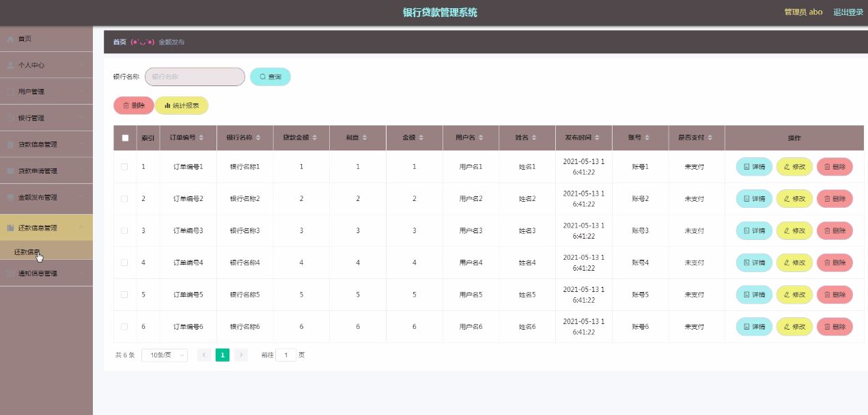The width and height of the screenshot is (868, 415).
Task: Go to the previous page with the left arrow
Action: click(x=204, y=355)
